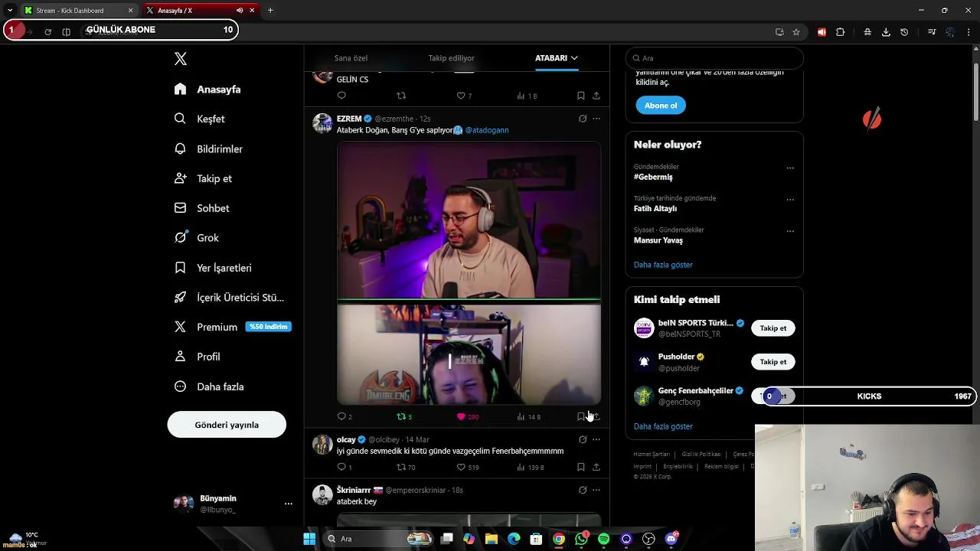
Task: Open @atadogann mention in EZREM's tweet
Action: [x=487, y=130]
